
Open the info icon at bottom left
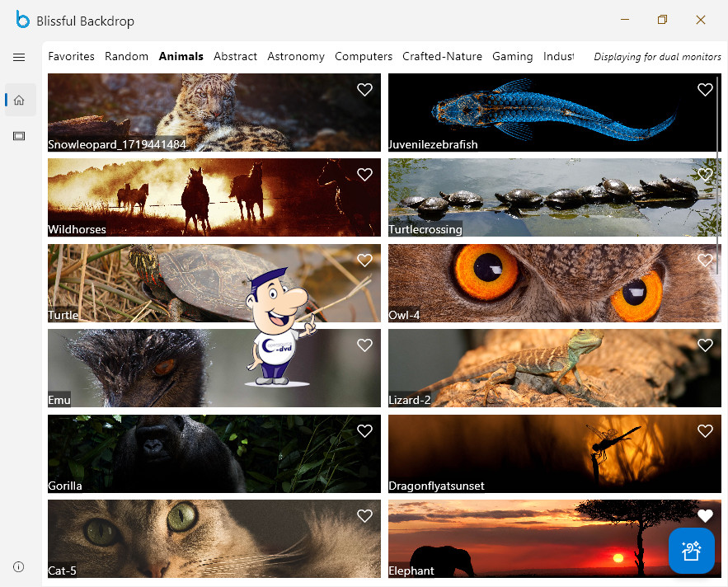click(19, 566)
